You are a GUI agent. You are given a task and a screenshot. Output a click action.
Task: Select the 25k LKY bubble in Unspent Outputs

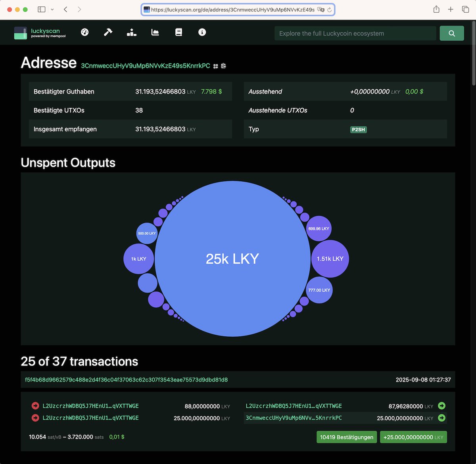(x=232, y=258)
